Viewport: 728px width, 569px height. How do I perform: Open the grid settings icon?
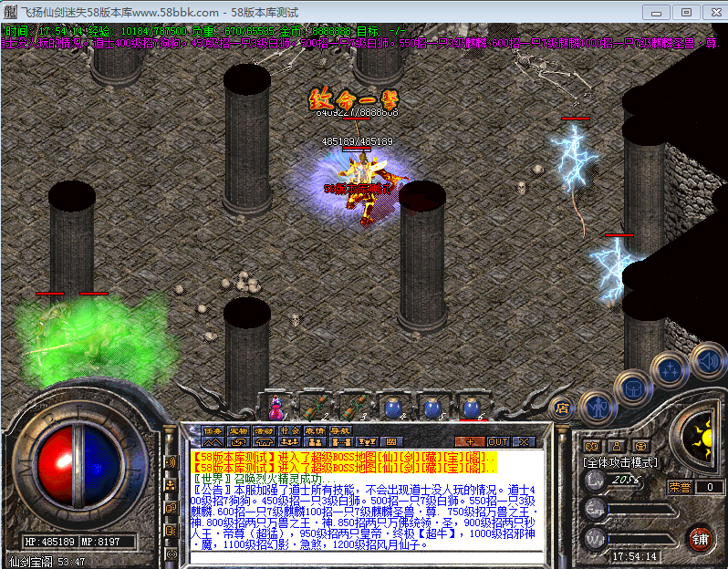tap(391, 442)
